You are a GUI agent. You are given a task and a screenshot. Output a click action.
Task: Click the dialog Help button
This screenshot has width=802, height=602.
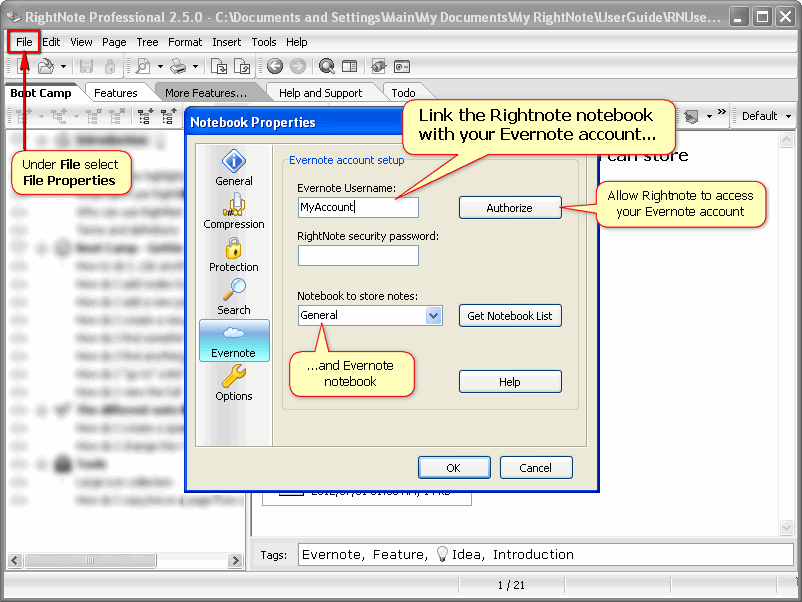(510, 382)
